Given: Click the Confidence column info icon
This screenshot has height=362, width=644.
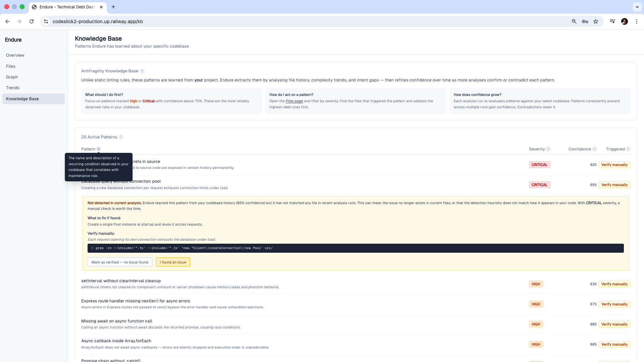Looking at the screenshot, I should pyautogui.click(x=594, y=149).
